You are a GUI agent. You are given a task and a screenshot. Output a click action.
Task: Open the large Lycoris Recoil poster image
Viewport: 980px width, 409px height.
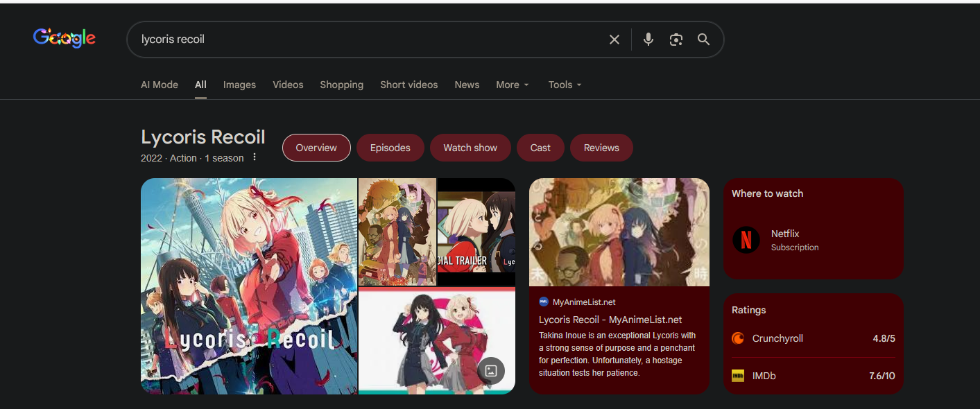[249, 286]
